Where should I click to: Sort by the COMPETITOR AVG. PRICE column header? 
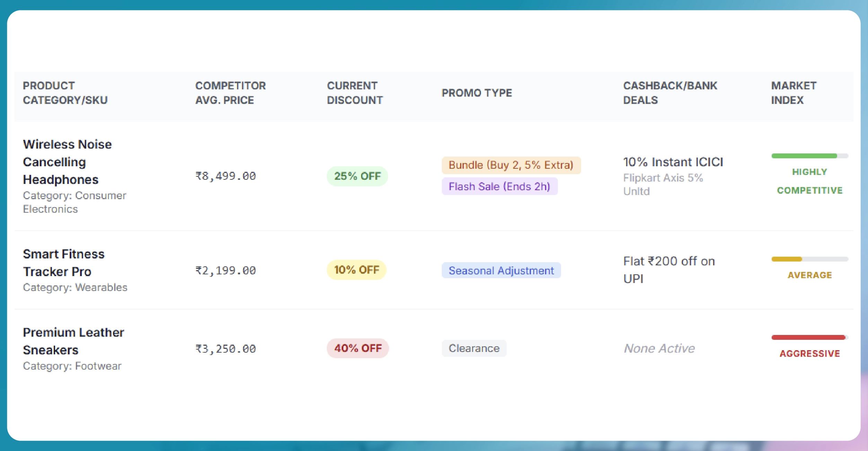point(230,93)
